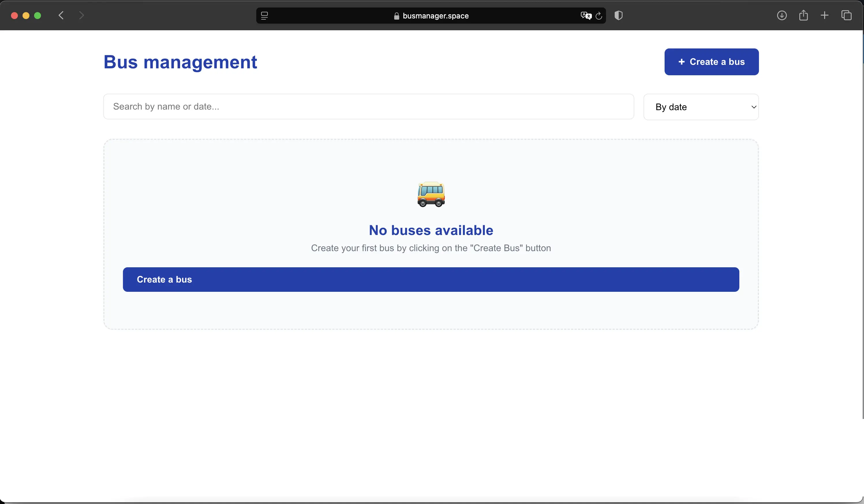
Task: Click the bus emoji illustration
Action: pos(431,195)
